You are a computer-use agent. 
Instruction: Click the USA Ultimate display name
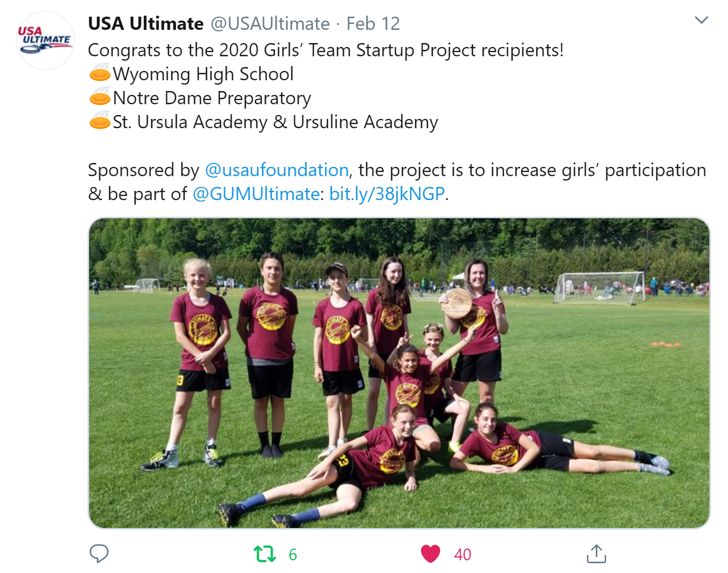click(146, 23)
